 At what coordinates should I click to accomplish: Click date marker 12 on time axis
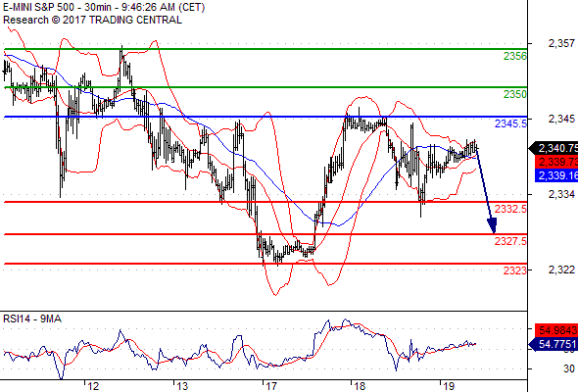coord(93,386)
